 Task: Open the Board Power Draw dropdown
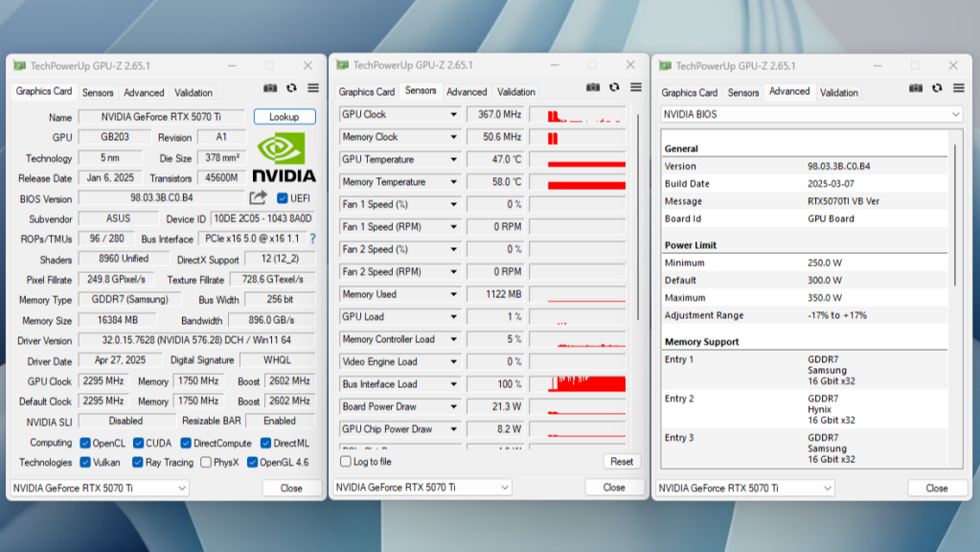tap(453, 407)
